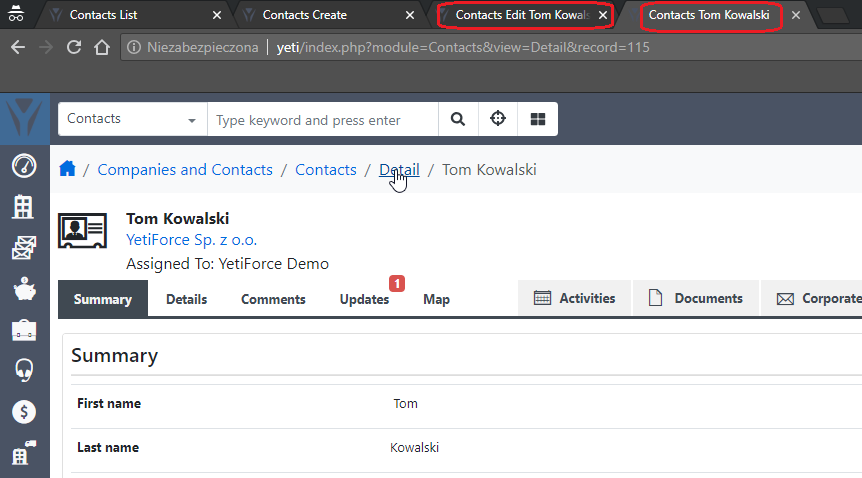Open the building with truck icon in sidebar
This screenshot has height=478, width=862.
click(24, 453)
